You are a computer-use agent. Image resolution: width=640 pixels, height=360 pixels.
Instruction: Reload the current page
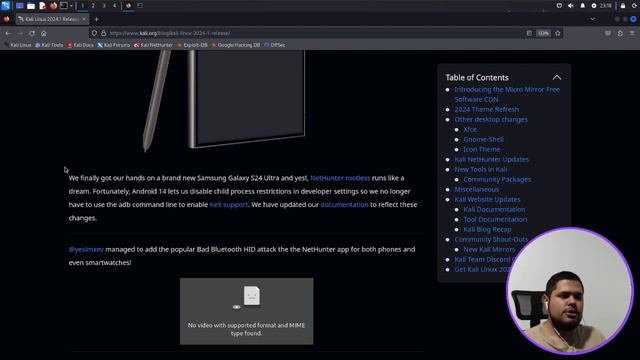(x=32, y=33)
